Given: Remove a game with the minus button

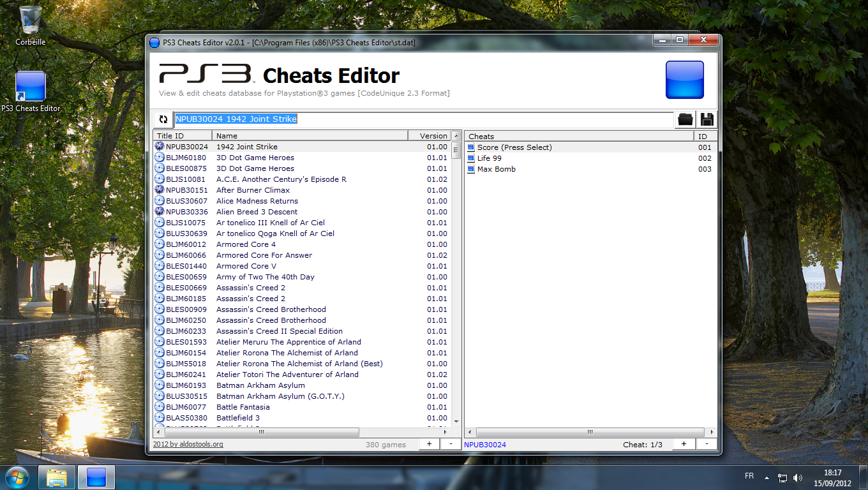Looking at the screenshot, I should tap(451, 444).
